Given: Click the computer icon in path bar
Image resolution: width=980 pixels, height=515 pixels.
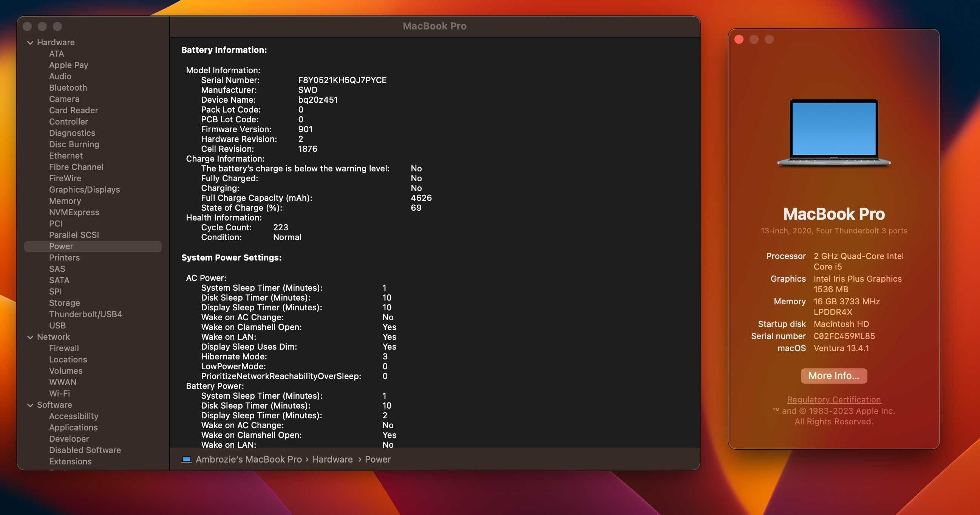Looking at the screenshot, I should click(x=186, y=459).
